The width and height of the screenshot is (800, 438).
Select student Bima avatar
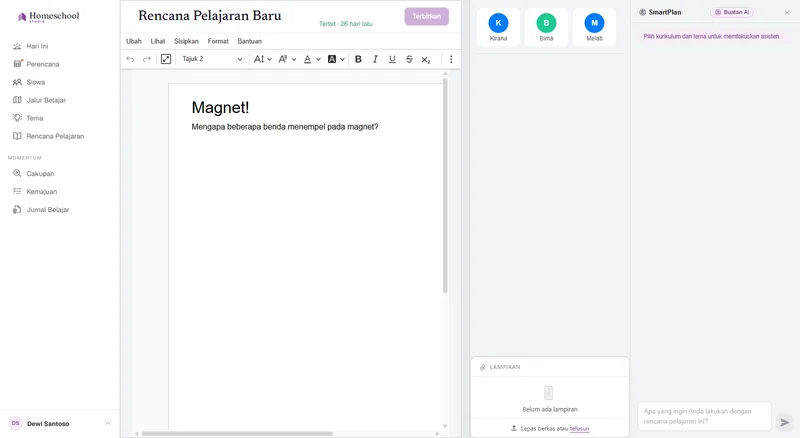(546, 23)
